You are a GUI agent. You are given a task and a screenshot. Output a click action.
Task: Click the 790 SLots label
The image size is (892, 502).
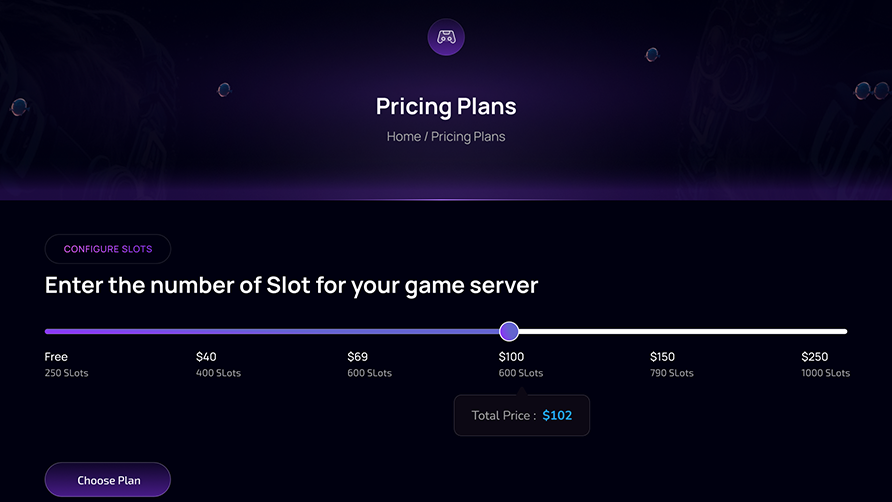(x=671, y=373)
